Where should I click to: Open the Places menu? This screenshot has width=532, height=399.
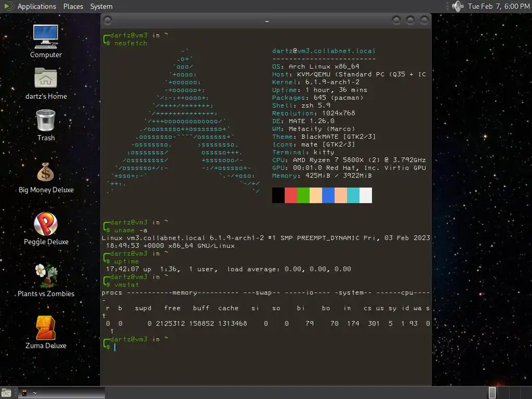point(73,6)
